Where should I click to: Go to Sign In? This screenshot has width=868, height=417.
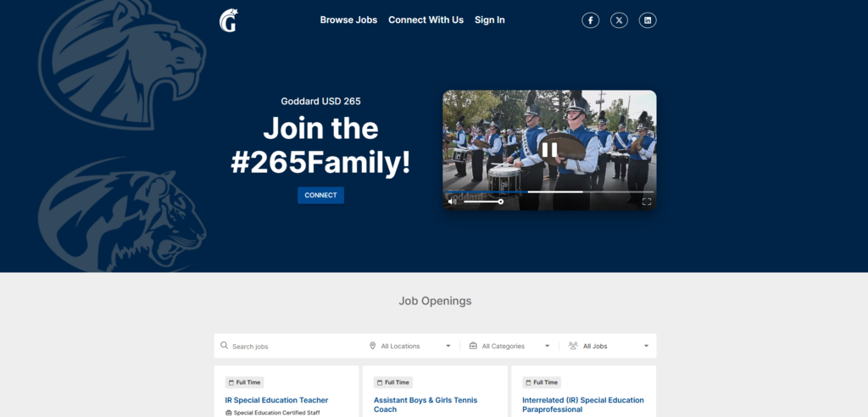pos(489,20)
